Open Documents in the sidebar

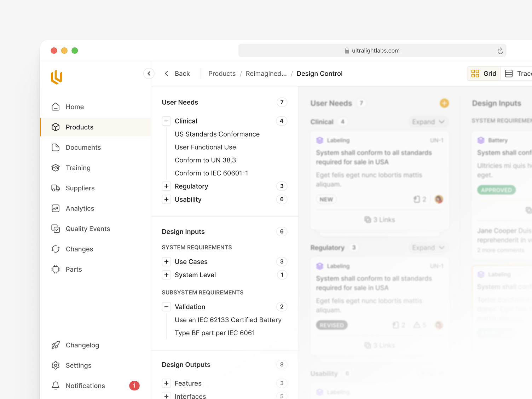[96, 148]
